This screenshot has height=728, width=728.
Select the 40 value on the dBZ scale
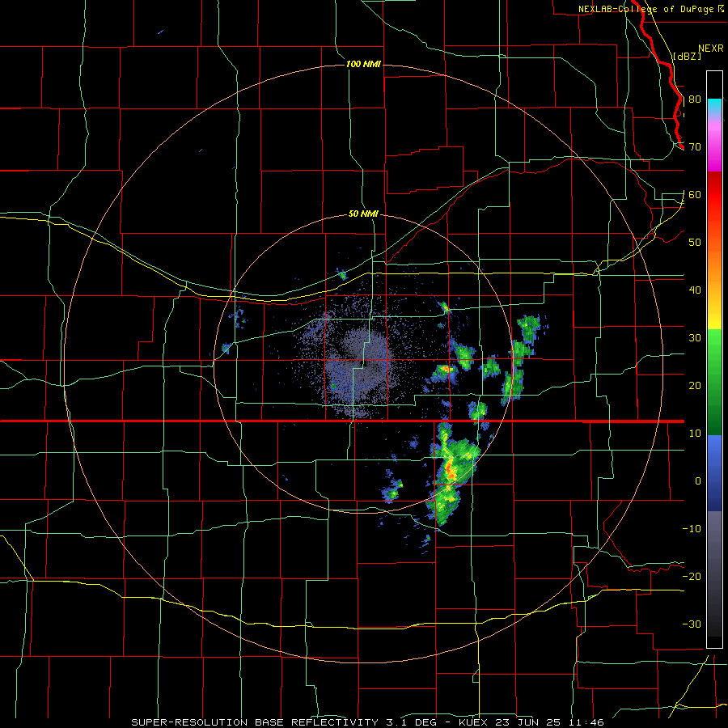tap(695, 290)
